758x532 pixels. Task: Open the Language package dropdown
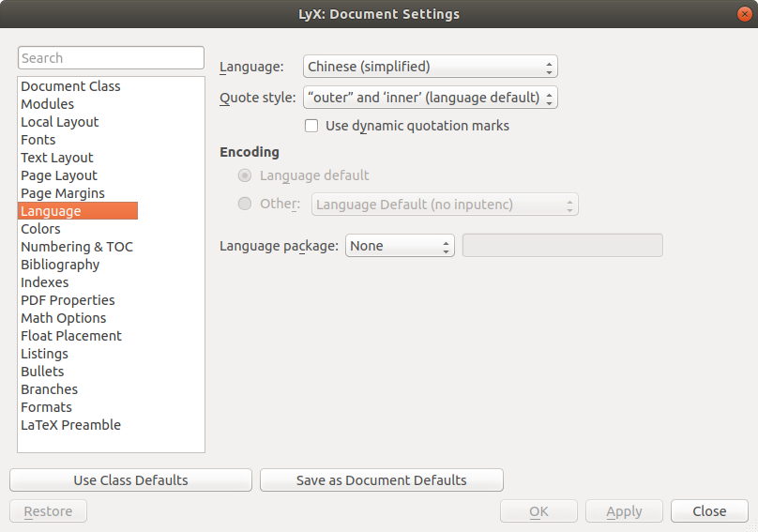pos(400,246)
